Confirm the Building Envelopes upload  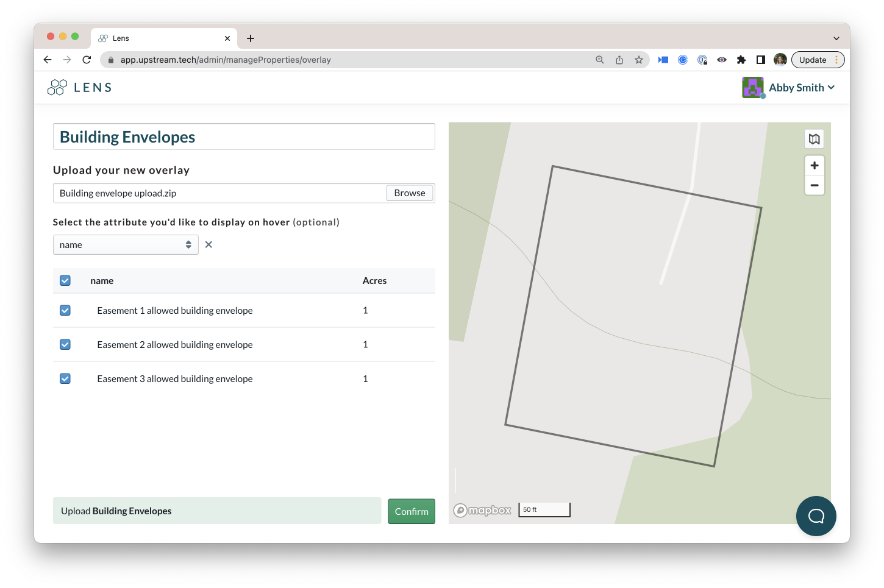412,511
